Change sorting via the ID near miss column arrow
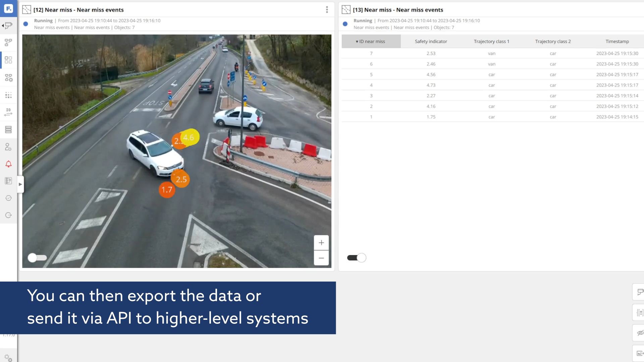 pos(357,41)
